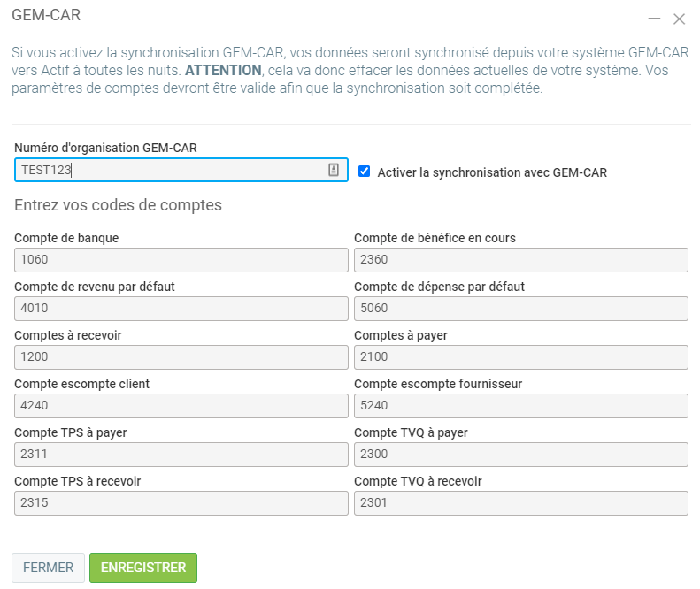Select the Compte TVQ à payer field

pyautogui.click(x=521, y=455)
